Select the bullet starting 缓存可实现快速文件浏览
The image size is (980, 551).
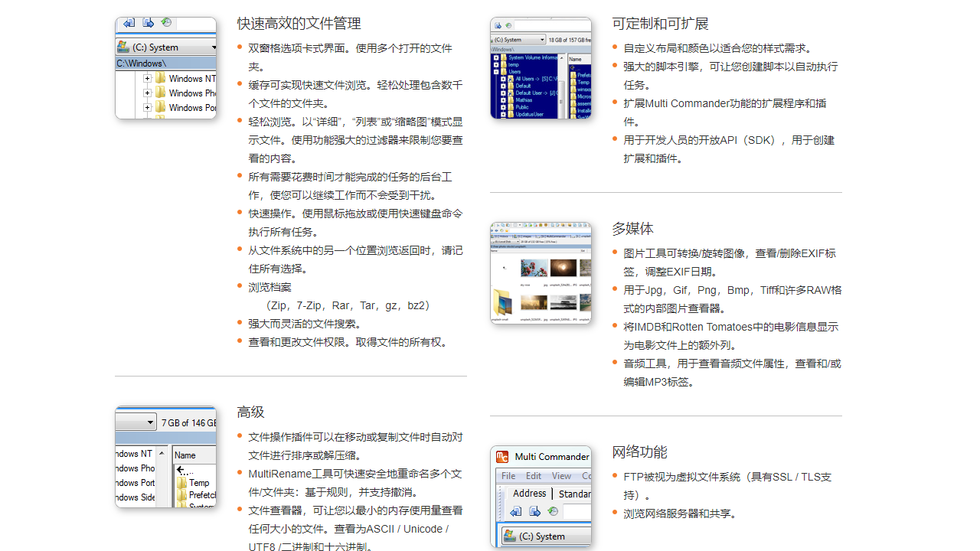point(355,94)
